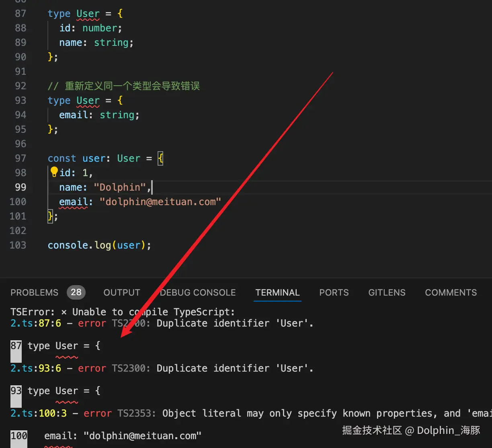
Task: Click 'const user: User' declaration on line 97
Action: point(94,158)
